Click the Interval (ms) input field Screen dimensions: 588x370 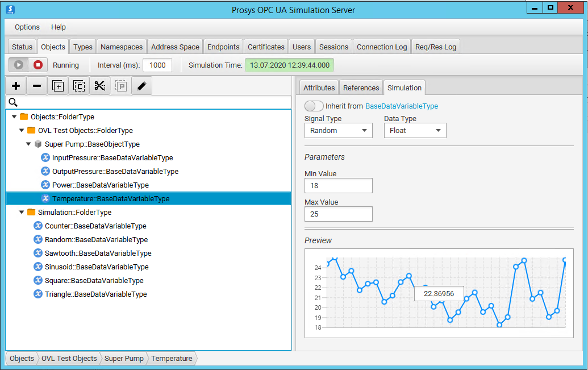[x=157, y=65]
